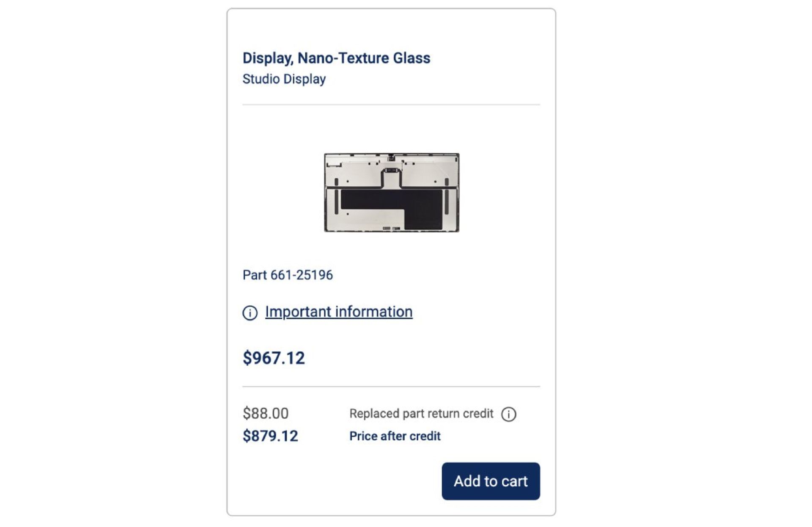This screenshot has width=812, height=527.
Task: Click the Studio Display rear panel product photo
Action: pyautogui.click(x=391, y=193)
